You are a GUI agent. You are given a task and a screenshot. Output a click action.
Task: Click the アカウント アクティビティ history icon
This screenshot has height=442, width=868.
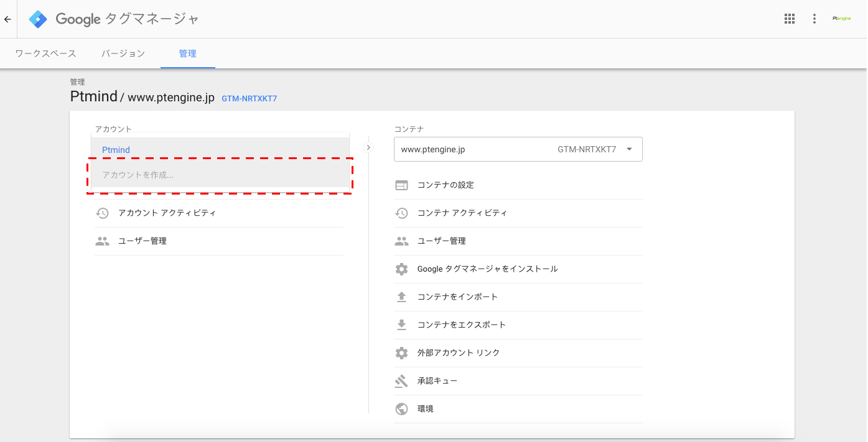102,213
